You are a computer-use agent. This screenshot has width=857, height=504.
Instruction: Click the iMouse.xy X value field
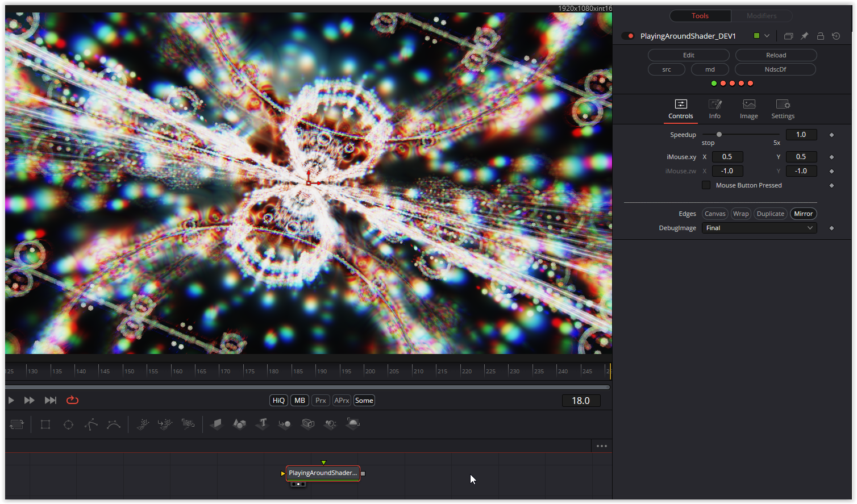[727, 157]
